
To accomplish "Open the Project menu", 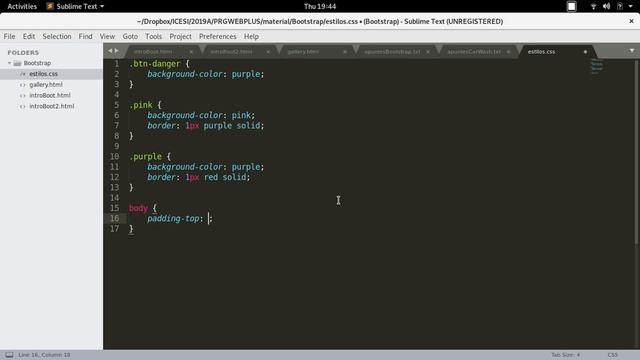I will point(180,36).
